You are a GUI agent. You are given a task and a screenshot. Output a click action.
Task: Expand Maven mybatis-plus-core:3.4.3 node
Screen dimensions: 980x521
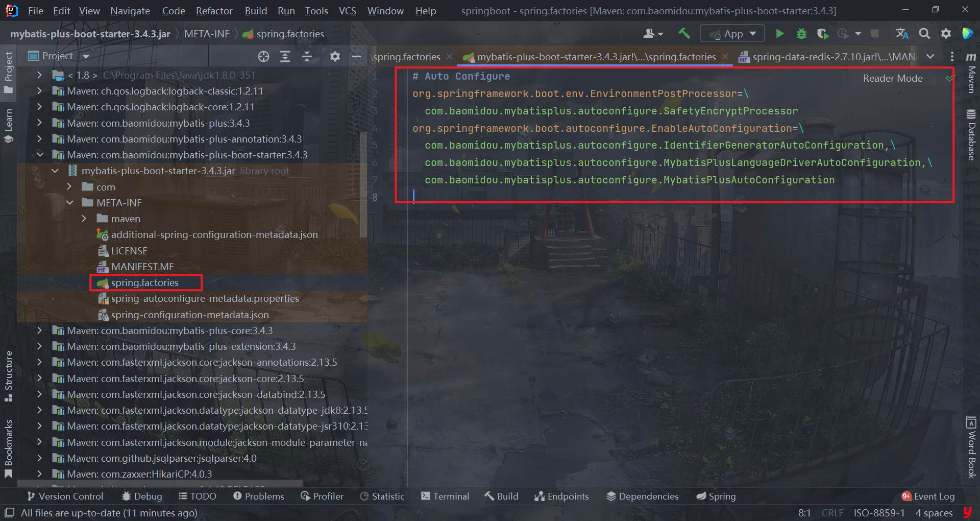tap(39, 330)
